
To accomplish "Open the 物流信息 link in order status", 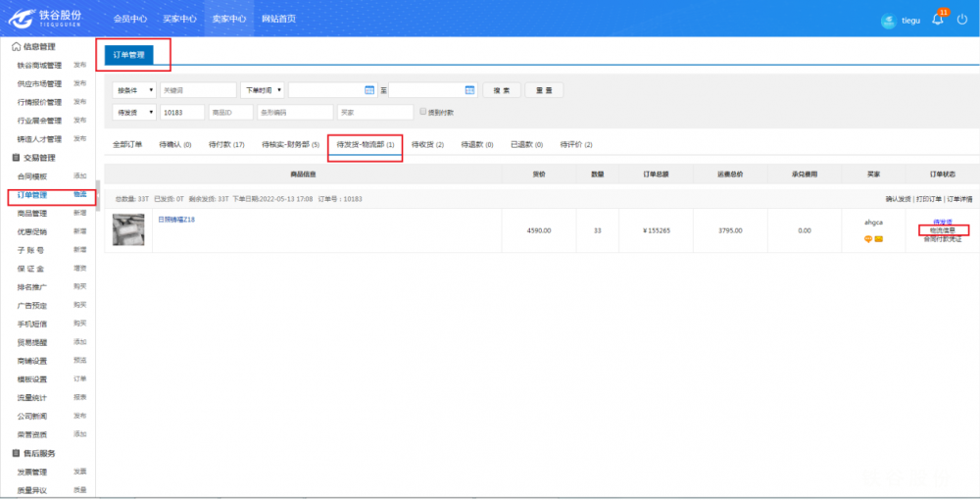I will 943,230.
